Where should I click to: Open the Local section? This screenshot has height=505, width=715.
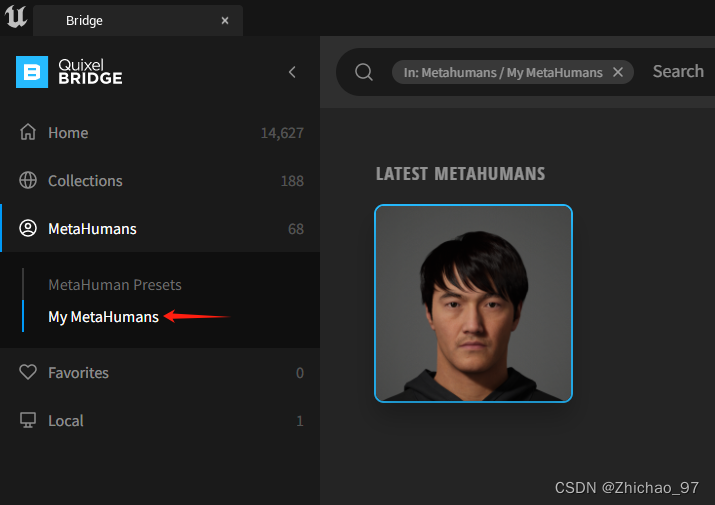click(160, 421)
